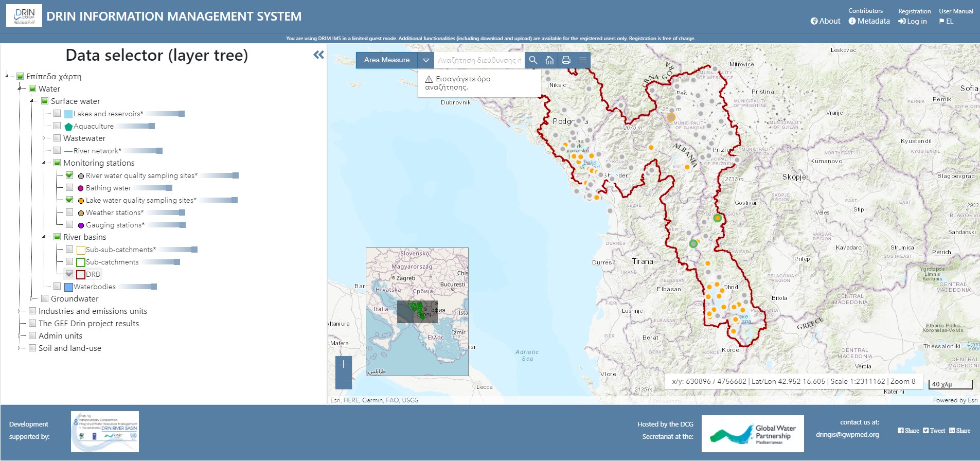The width and height of the screenshot is (980, 461).
Task: Enable the Bathing water layer
Action: 69,188
